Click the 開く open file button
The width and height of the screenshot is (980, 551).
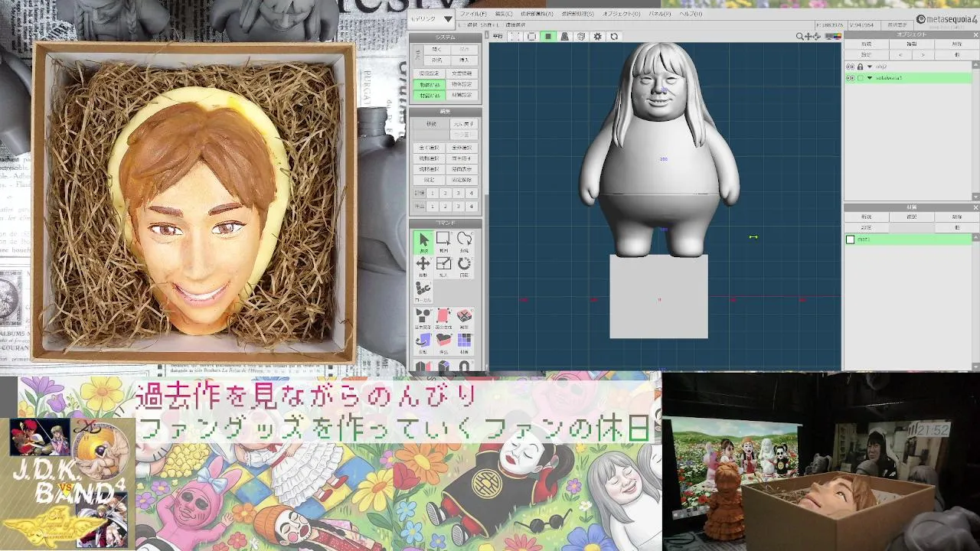(x=437, y=49)
